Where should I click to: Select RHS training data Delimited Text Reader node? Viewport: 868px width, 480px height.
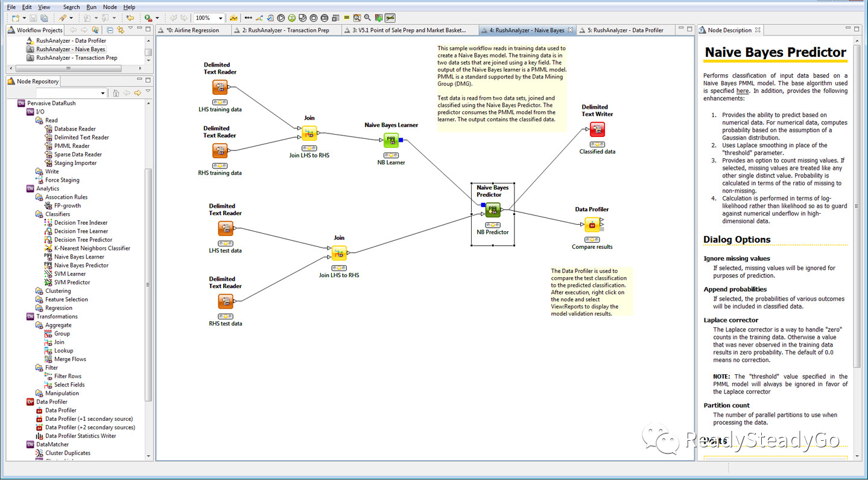point(220,150)
